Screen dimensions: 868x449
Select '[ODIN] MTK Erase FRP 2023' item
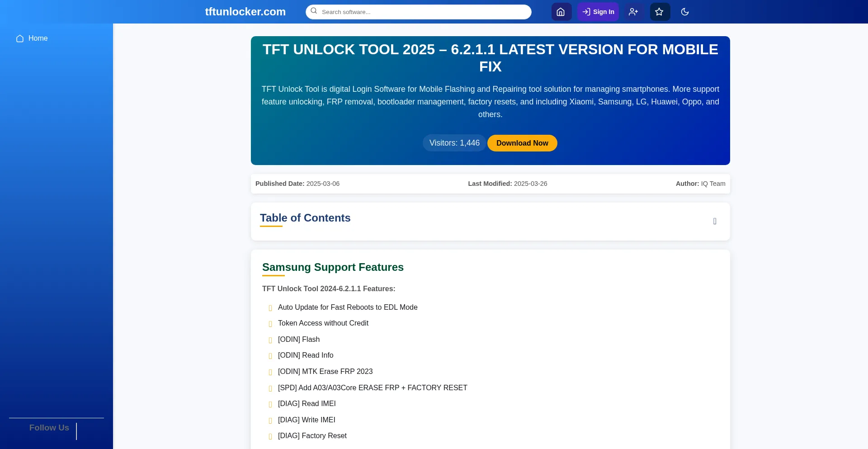click(325, 371)
